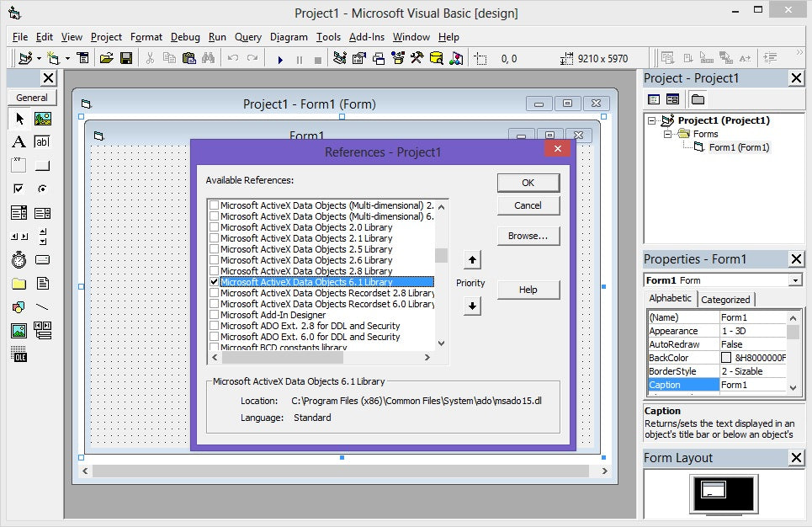Select the OLE container control
The height and width of the screenshot is (527, 812).
pyautogui.click(x=19, y=354)
